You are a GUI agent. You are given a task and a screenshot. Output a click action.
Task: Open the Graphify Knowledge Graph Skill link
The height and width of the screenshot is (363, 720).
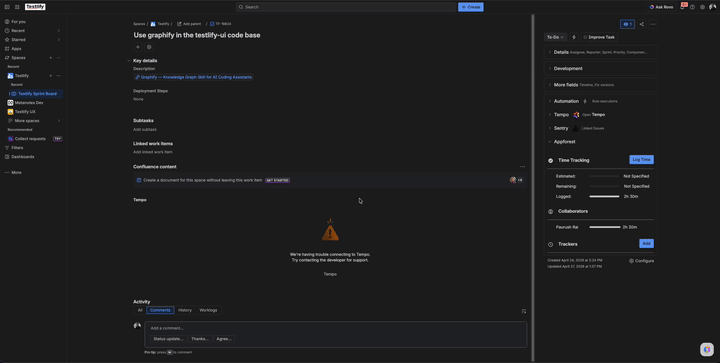pos(193,77)
